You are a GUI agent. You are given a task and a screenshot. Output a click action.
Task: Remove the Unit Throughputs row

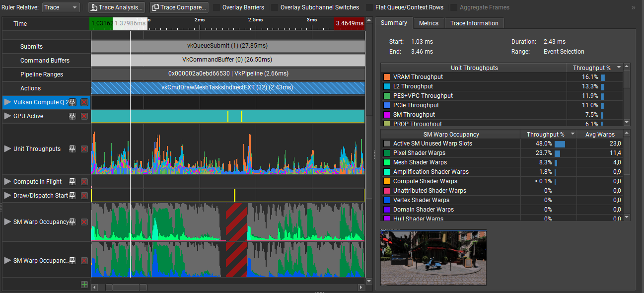click(x=84, y=149)
